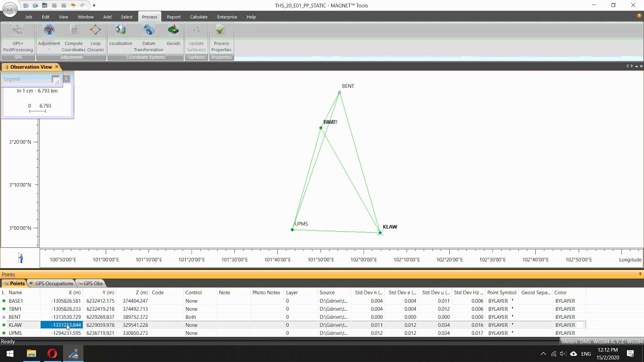Click the MAGNET application round logo button
The height and width of the screenshot is (362, 644).
(10, 10)
